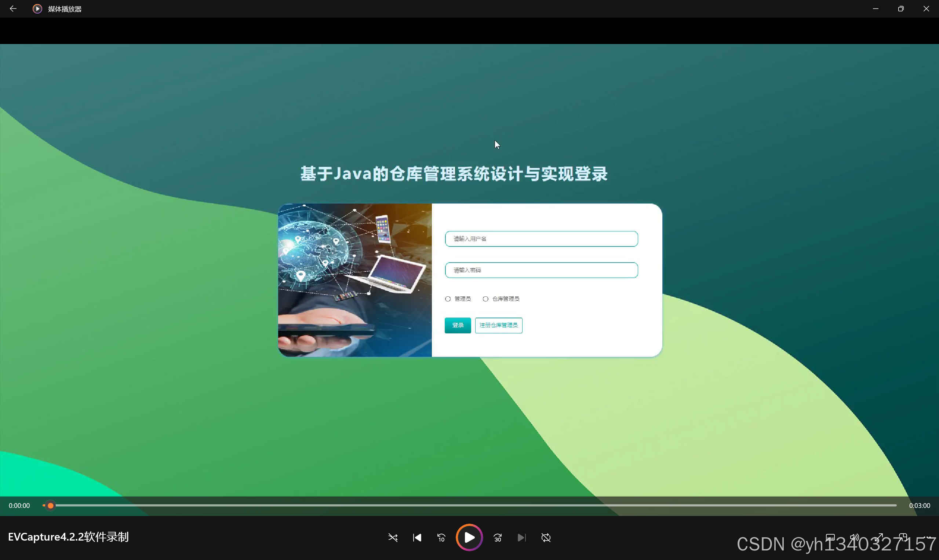Viewport: 939px width, 560px height.
Task: Focus the 请输入密码 field
Action: click(x=542, y=270)
